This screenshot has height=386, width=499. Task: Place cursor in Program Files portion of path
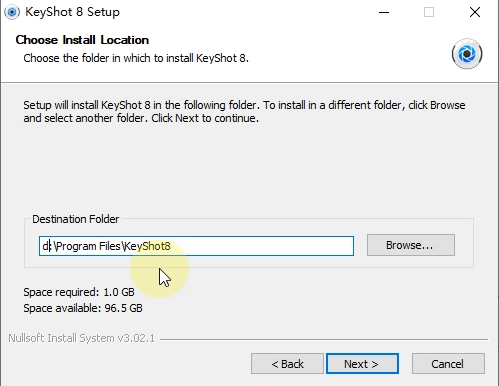pos(89,246)
